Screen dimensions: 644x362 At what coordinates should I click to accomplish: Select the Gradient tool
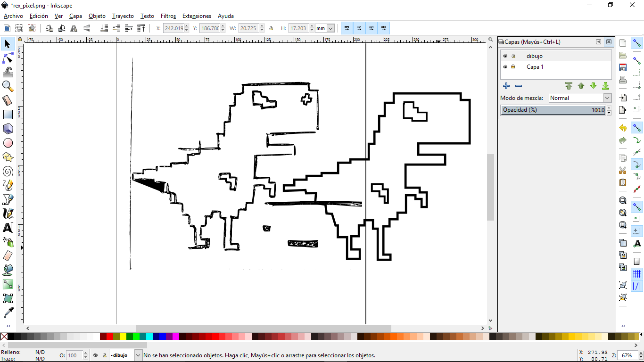(x=8, y=284)
